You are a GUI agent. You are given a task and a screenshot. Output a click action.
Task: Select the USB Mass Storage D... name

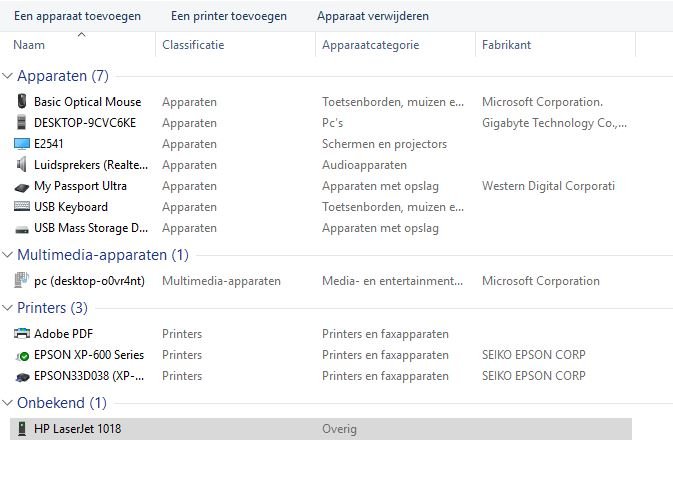pyautogui.click(x=91, y=228)
